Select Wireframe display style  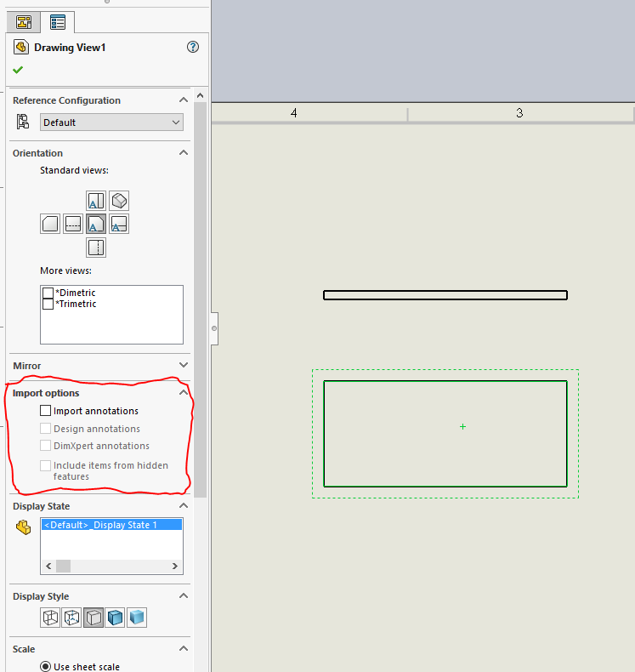pos(50,618)
